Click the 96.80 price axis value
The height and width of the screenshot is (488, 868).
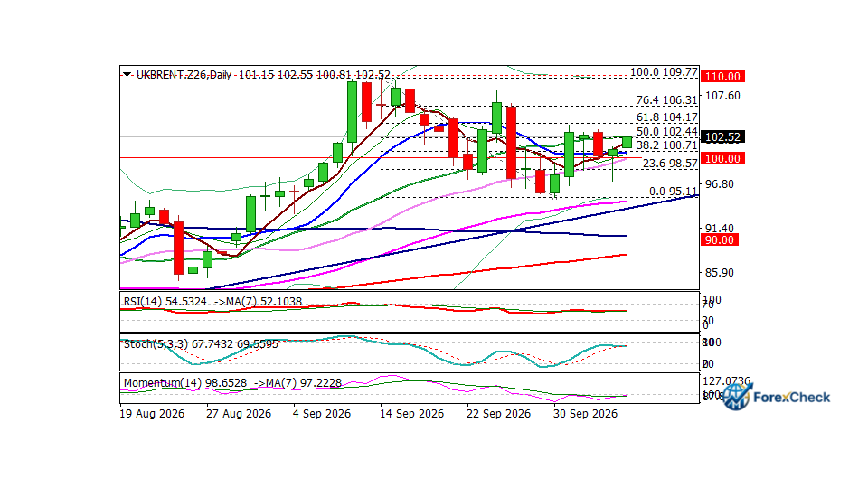[x=719, y=184]
